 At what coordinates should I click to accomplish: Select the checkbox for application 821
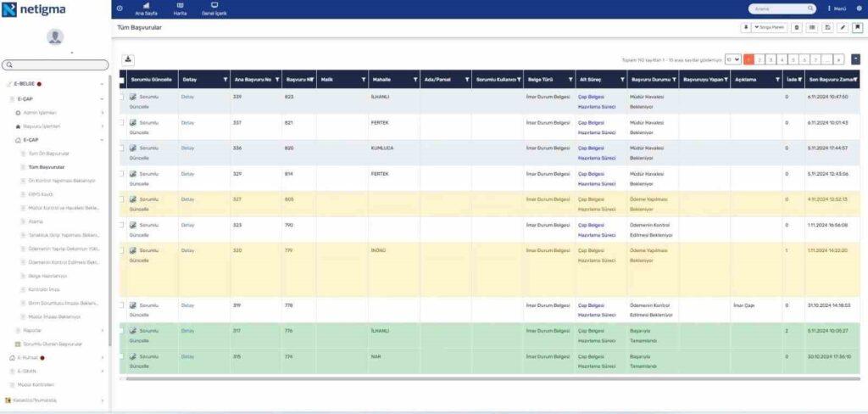[122, 123]
